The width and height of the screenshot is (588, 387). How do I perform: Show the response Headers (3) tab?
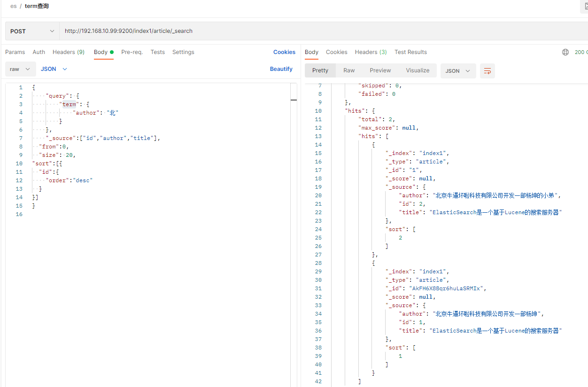tap(371, 52)
